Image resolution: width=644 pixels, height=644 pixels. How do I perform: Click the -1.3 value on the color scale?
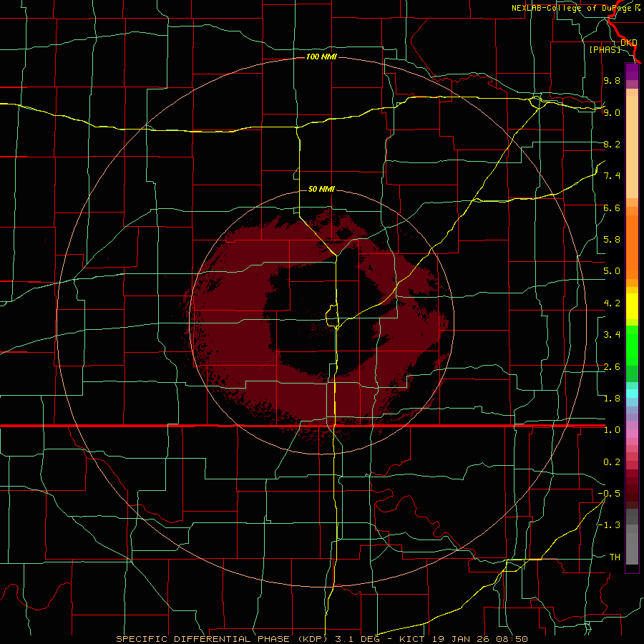(609, 525)
